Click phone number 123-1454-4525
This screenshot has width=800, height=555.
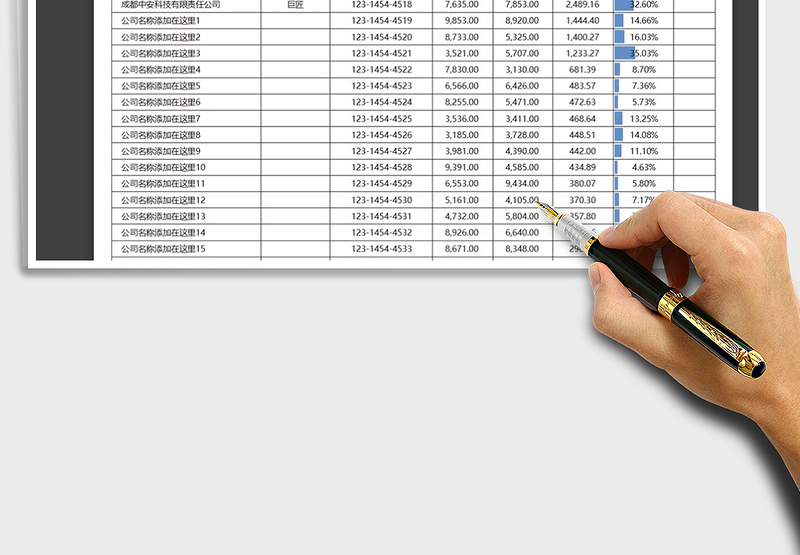point(382,119)
